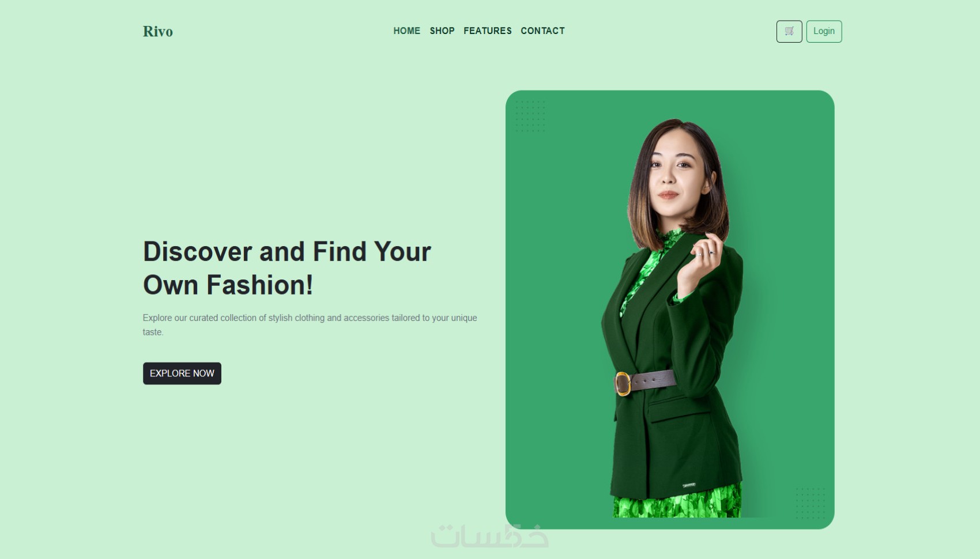Click the 'Discover and Find Your Own Fashion!' heading

(287, 269)
